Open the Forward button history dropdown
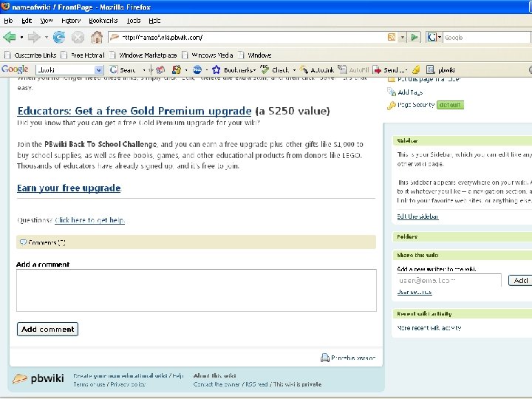Viewport: 532px width, 399px height. coord(47,38)
